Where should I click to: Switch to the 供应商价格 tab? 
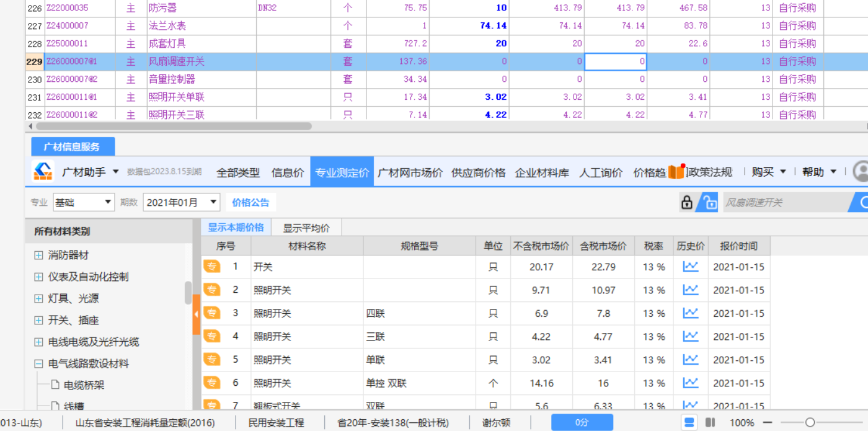(x=479, y=172)
